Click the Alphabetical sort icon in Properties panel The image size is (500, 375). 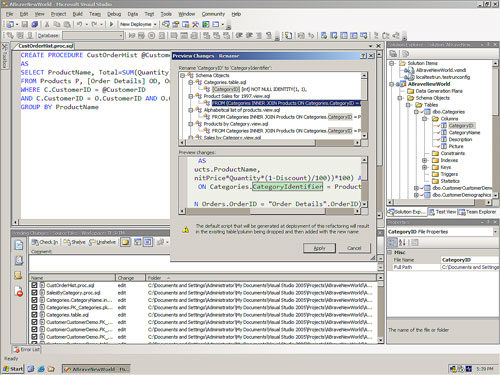coord(402,242)
